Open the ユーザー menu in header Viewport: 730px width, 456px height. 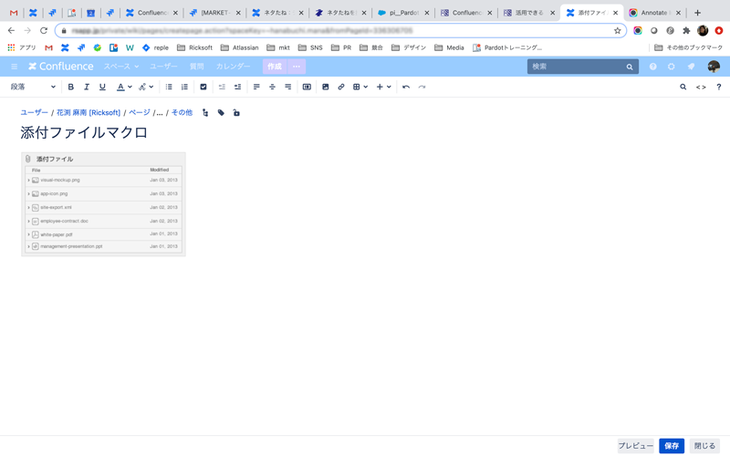click(x=163, y=67)
